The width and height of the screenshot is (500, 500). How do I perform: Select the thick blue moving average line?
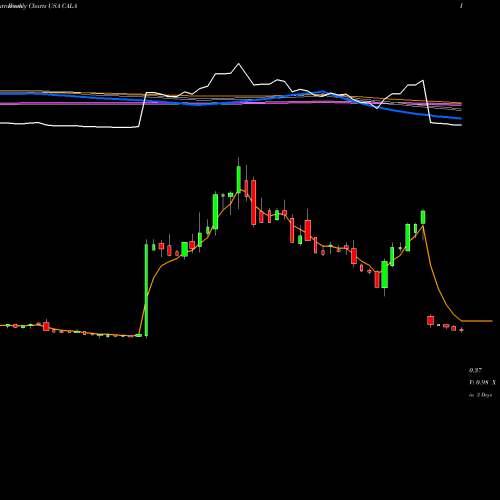click(231, 102)
